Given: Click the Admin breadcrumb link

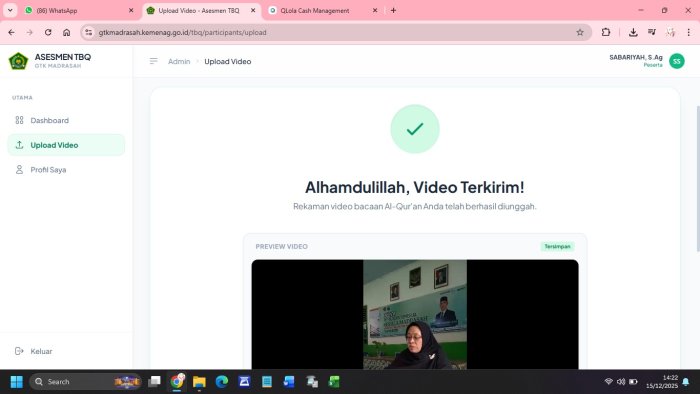Looking at the screenshot, I should click(x=179, y=62).
